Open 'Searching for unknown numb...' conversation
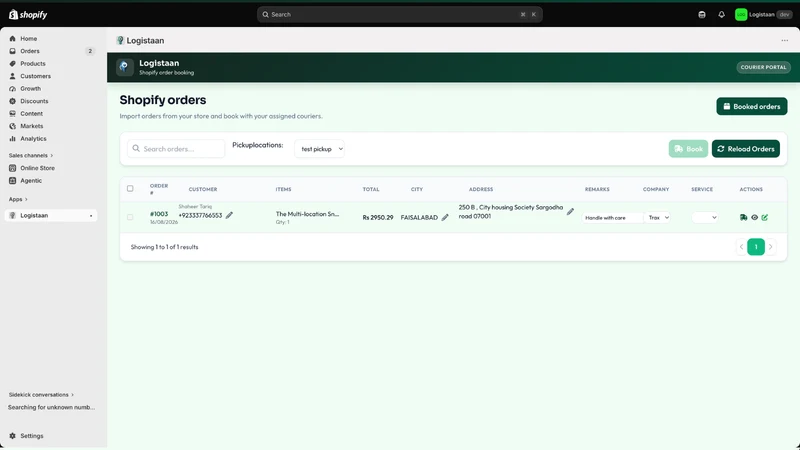 51,407
